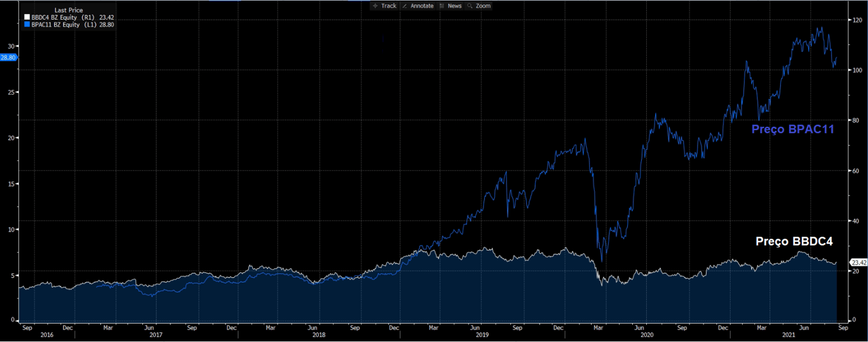Image resolution: width=868 pixels, height=342 pixels.
Task: Click the 40 value on the right axis
Action: point(857,221)
